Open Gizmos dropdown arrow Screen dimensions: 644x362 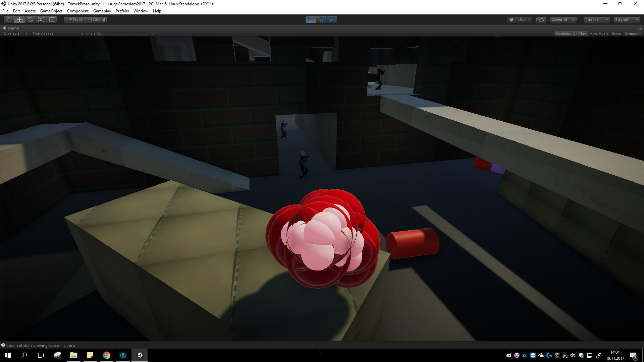[640, 34]
